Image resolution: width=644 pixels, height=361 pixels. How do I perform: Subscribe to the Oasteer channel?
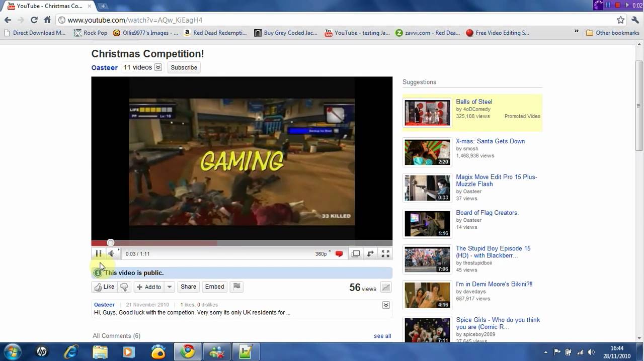click(x=184, y=67)
